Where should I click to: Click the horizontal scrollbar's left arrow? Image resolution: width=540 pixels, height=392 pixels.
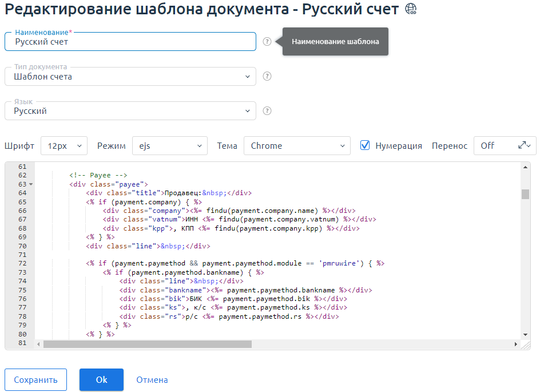[39, 345]
